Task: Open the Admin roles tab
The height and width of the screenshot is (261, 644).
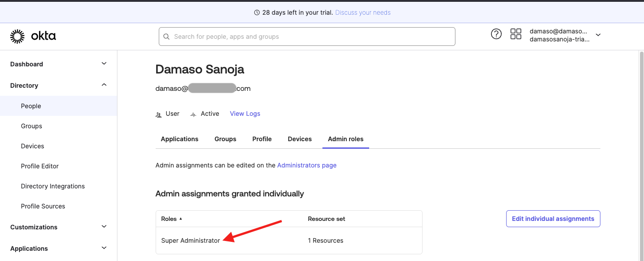Action: coord(346,139)
